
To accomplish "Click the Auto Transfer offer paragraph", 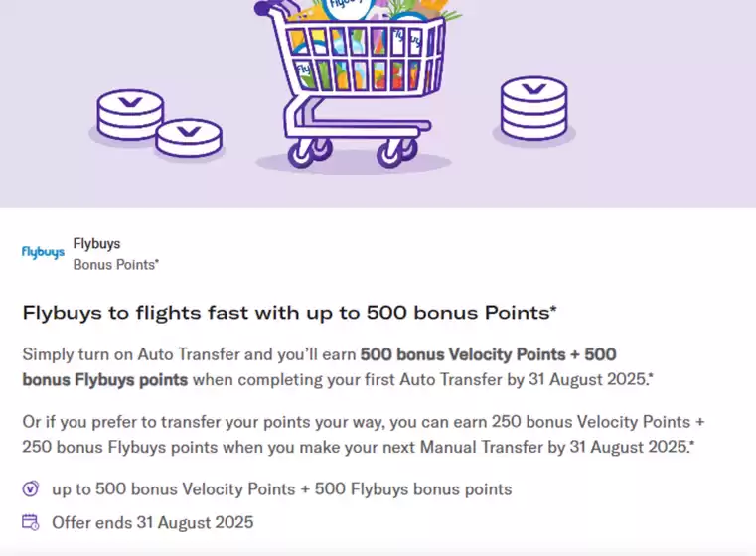I will coord(338,367).
